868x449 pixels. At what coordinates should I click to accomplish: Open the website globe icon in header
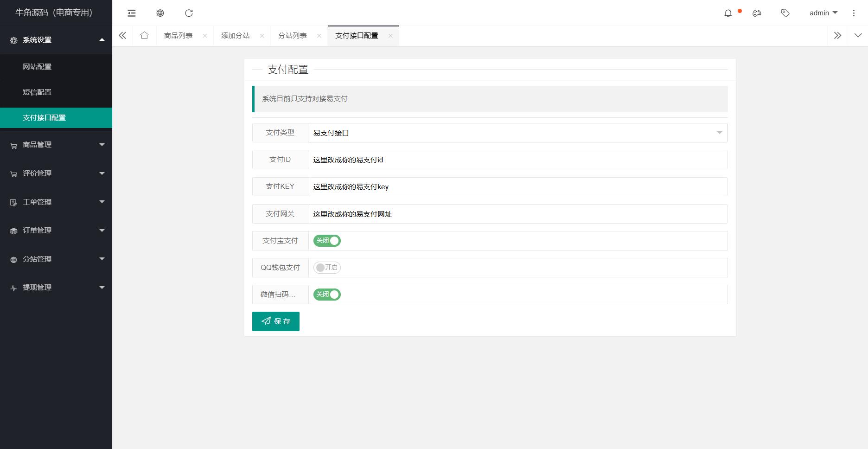tap(160, 13)
